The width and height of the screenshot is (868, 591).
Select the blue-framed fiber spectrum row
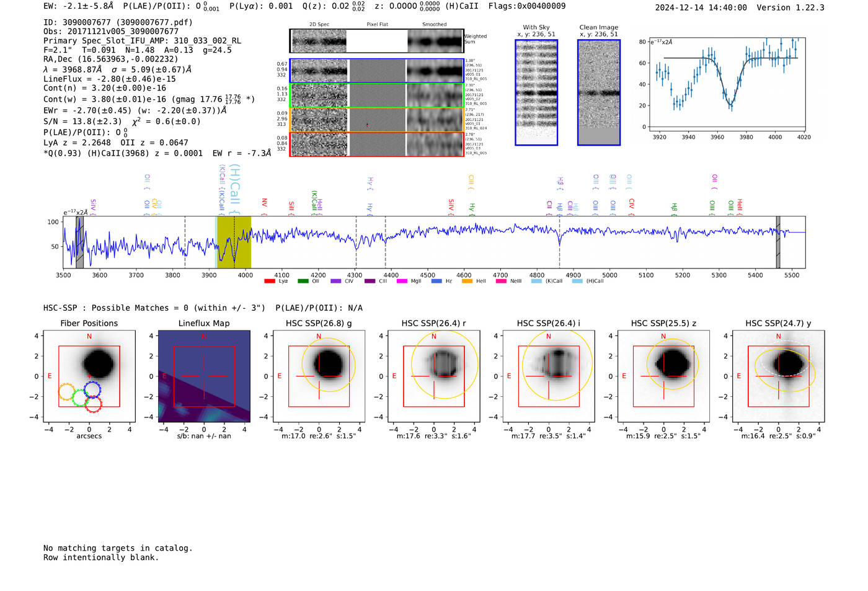[376, 71]
